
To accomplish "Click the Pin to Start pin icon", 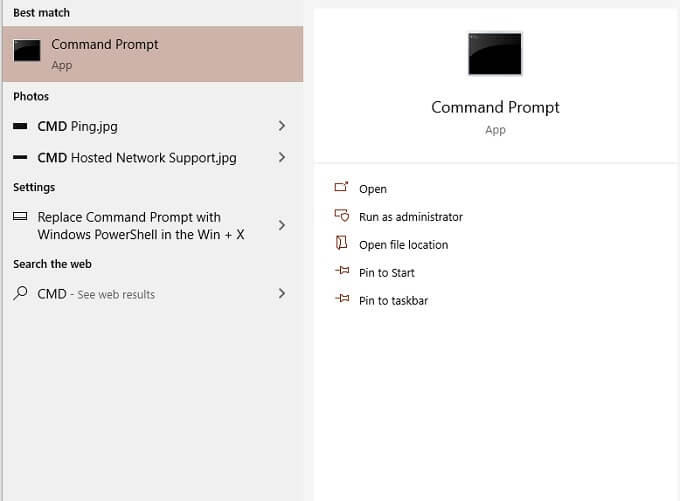I will point(341,272).
